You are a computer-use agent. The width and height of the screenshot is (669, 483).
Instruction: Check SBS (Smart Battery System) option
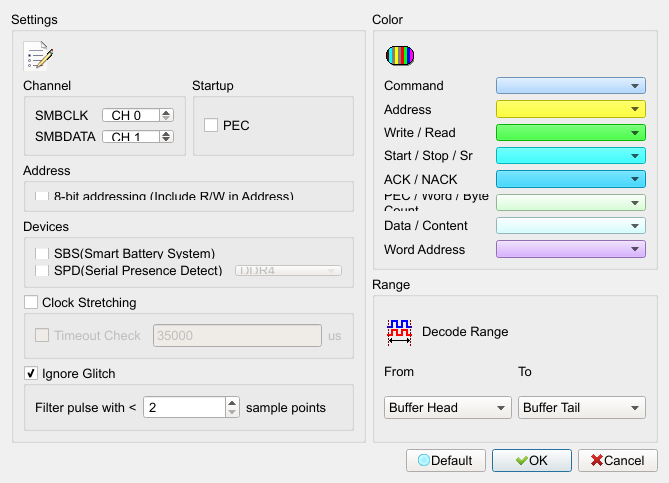(42, 253)
